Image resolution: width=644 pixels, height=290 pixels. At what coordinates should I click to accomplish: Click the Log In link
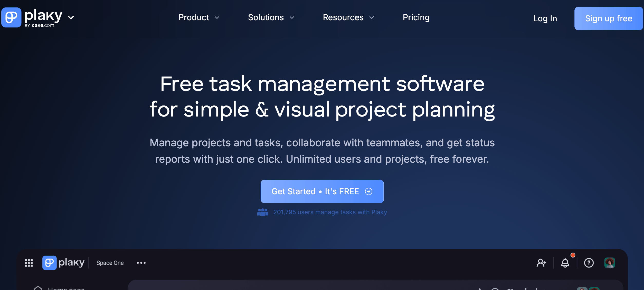pyautogui.click(x=545, y=18)
